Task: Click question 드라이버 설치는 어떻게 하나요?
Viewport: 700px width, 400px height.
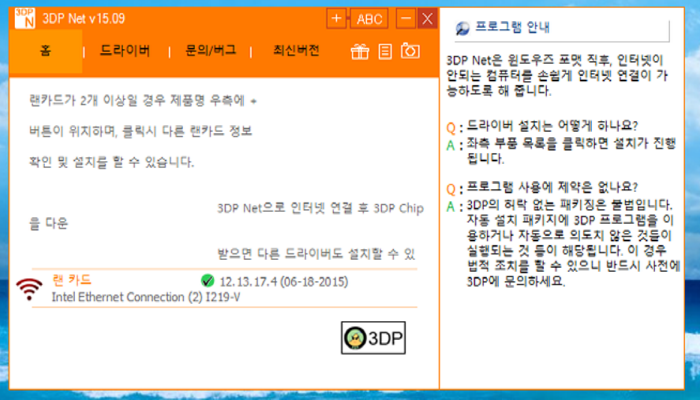Action: 552,126
